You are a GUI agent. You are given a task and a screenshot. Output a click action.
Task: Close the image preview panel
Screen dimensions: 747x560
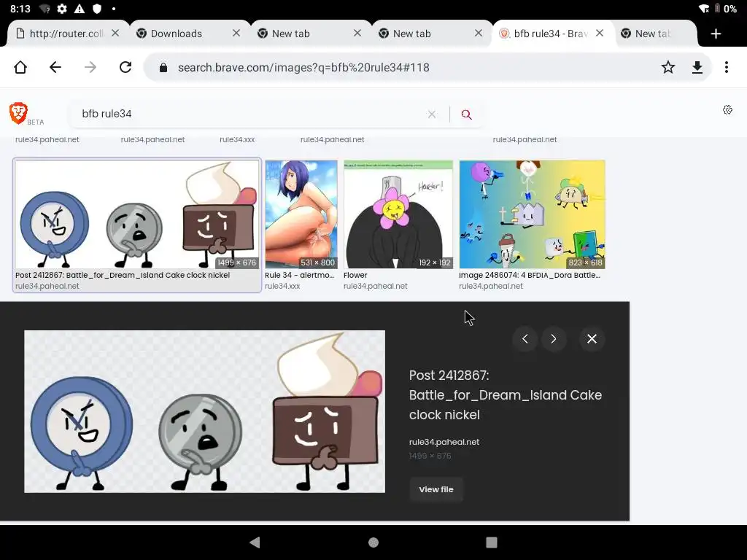pos(592,338)
